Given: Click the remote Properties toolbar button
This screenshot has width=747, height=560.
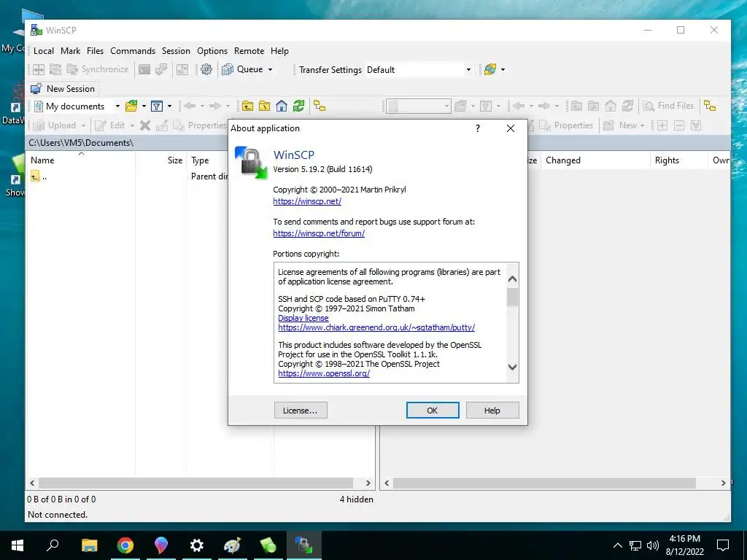Looking at the screenshot, I should click(x=566, y=125).
